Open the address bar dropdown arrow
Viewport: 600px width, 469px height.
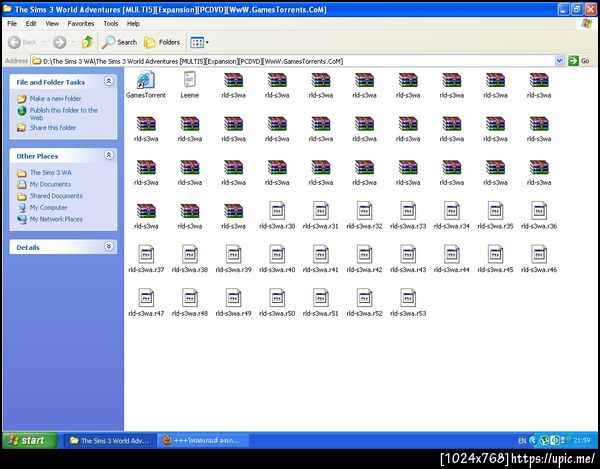coord(559,61)
